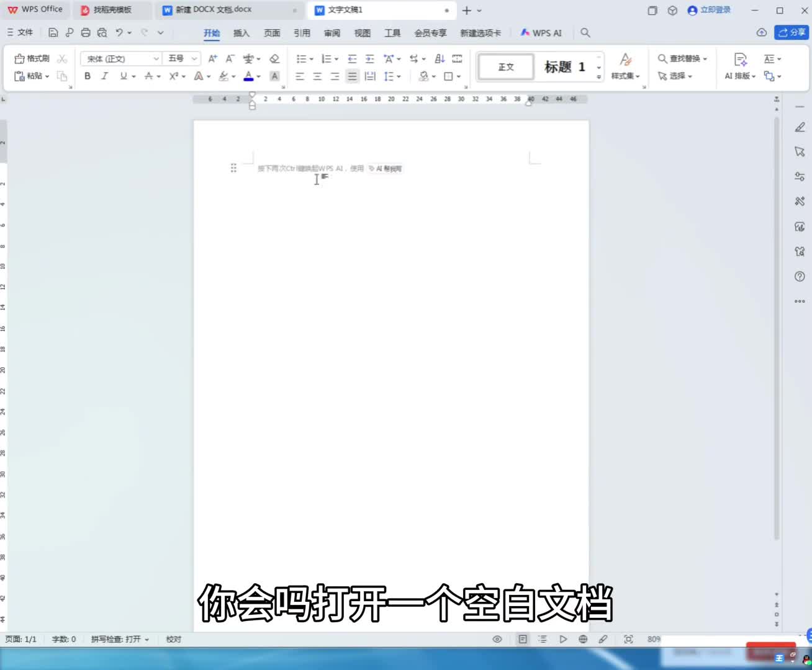Click the increase font size icon

213,58
